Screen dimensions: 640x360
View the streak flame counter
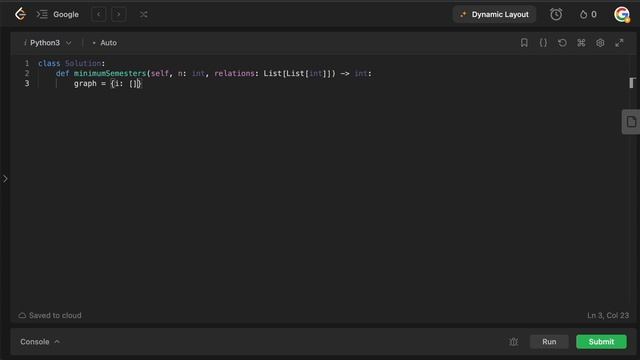click(x=588, y=14)
